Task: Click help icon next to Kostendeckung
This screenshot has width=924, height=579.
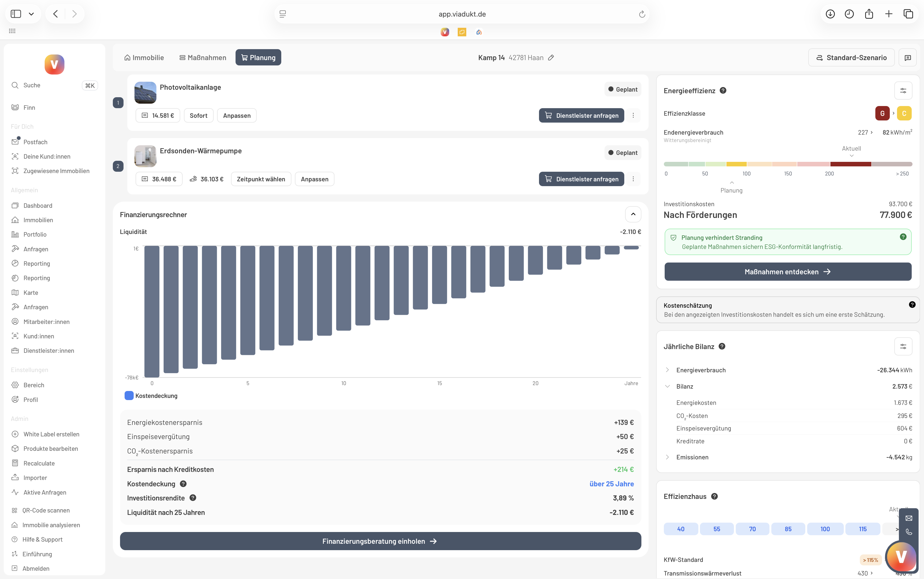Action: pyautogui.click(x=183, y=484)
